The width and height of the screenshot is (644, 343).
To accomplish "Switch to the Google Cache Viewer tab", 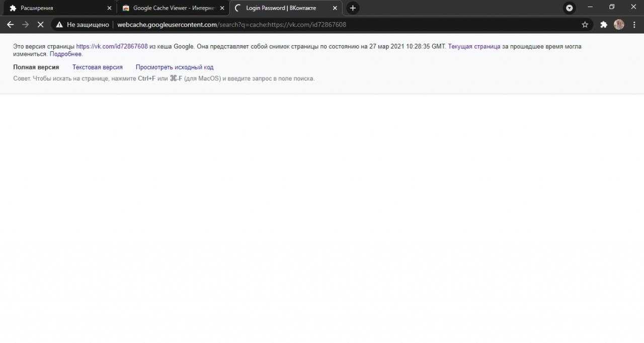I will 171,8.
